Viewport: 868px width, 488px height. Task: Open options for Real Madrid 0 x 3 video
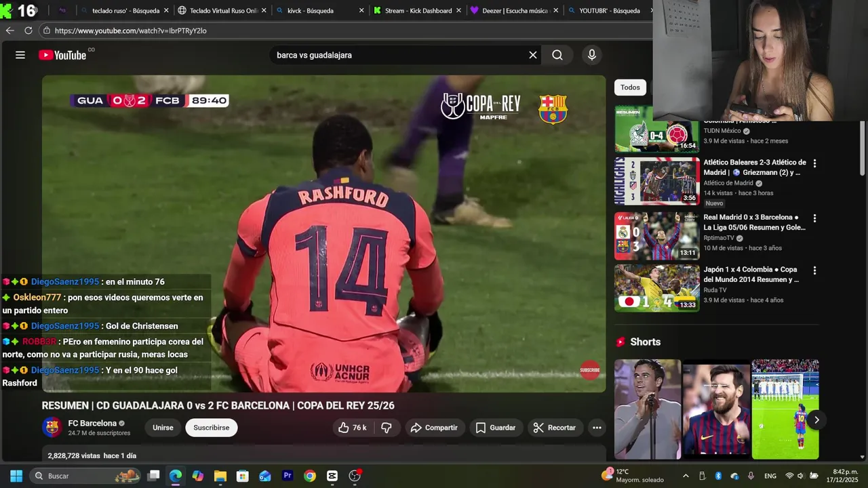pos(815,218)
